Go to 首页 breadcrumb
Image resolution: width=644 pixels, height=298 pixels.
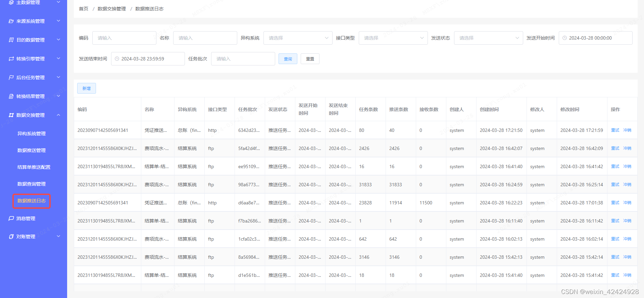[84, 9]
